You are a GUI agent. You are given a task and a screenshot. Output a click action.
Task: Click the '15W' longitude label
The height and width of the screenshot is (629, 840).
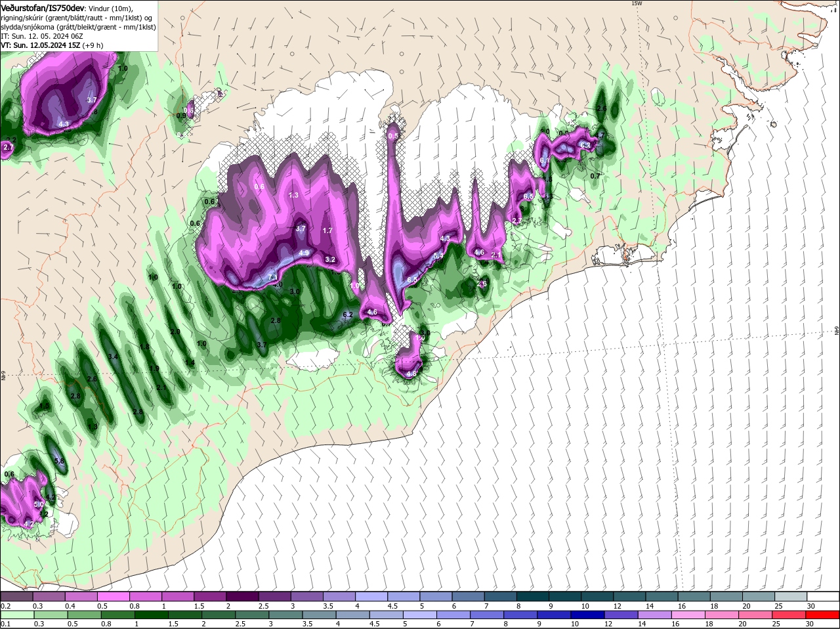click(636, 3)
